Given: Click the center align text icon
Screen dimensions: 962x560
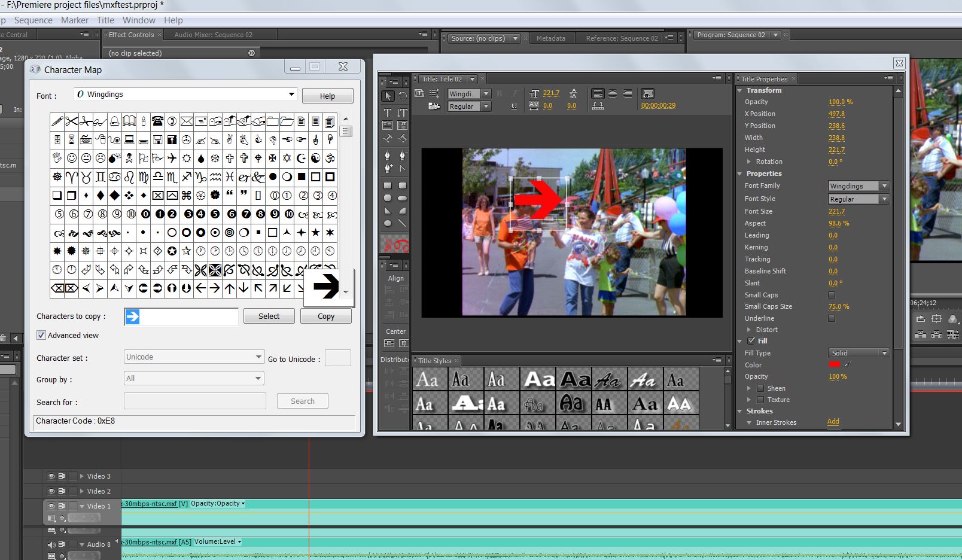Looking at the screenshot, I should point(613,94).
